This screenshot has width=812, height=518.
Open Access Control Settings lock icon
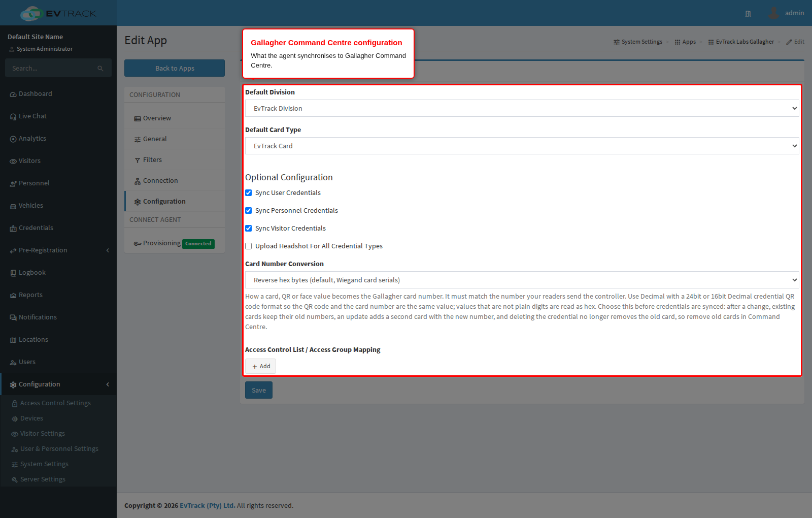coord(15,404)
